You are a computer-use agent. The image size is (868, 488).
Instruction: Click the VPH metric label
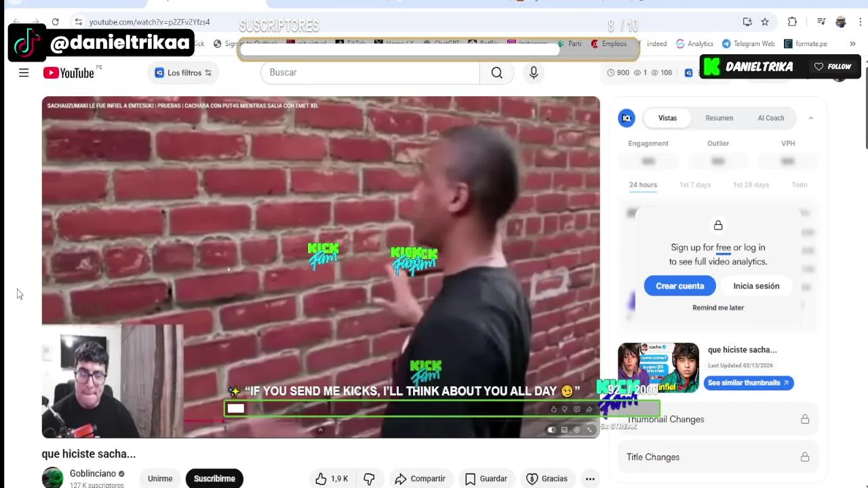(788, 144)
